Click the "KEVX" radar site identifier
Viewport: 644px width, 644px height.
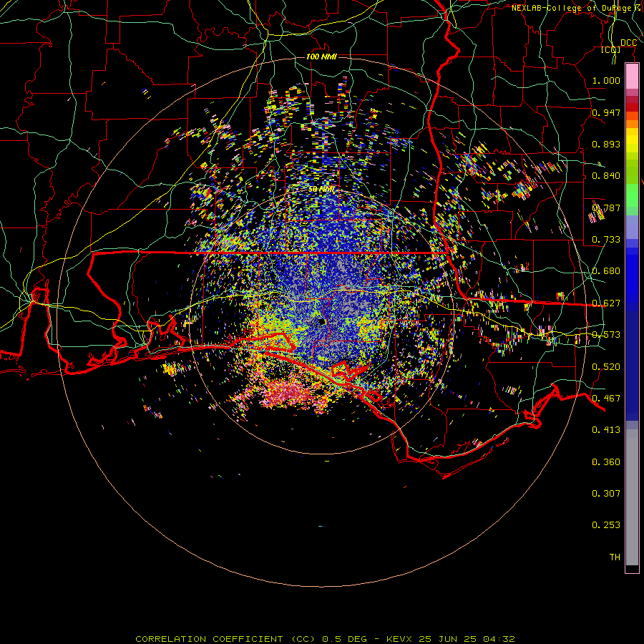(x=400, y=639)
